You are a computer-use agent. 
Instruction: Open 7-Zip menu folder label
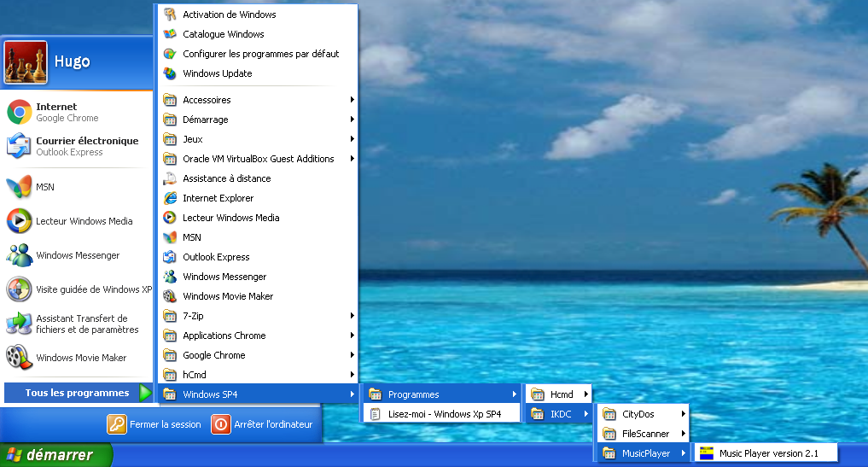click(193, 316)
